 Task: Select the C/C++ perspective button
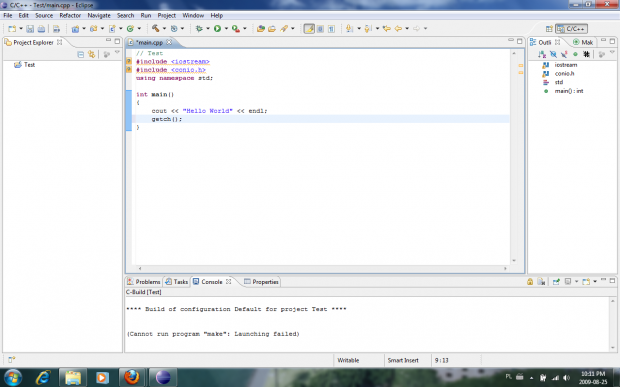(571, 28)
